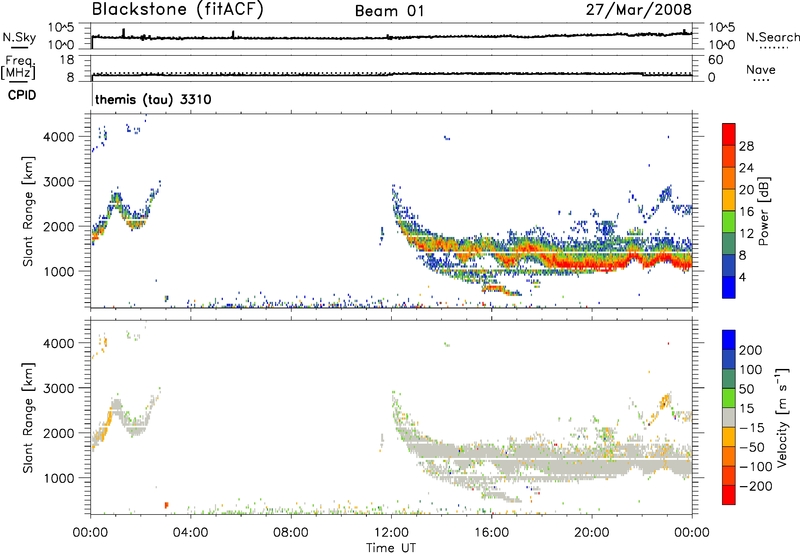Click the "Velocity [m s-1]" colorbar title
Screen dimensions: 800x554
(x=782, y=417)
